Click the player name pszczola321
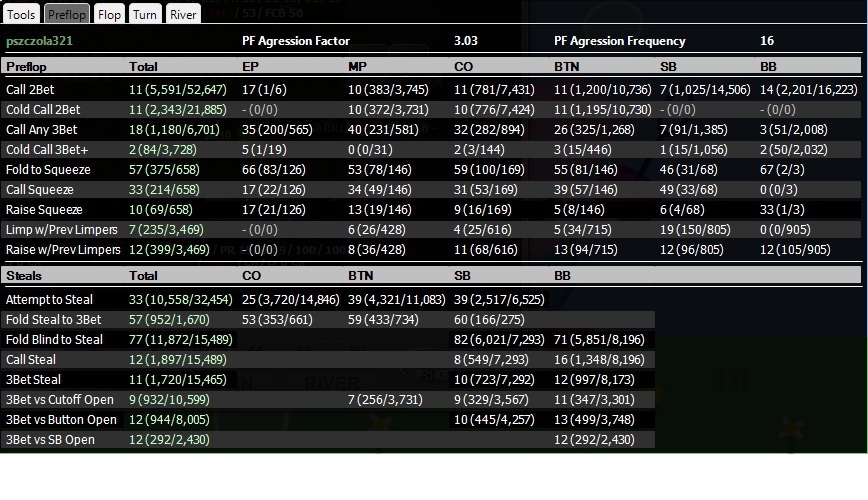868x500 pixels. (39, 41)
